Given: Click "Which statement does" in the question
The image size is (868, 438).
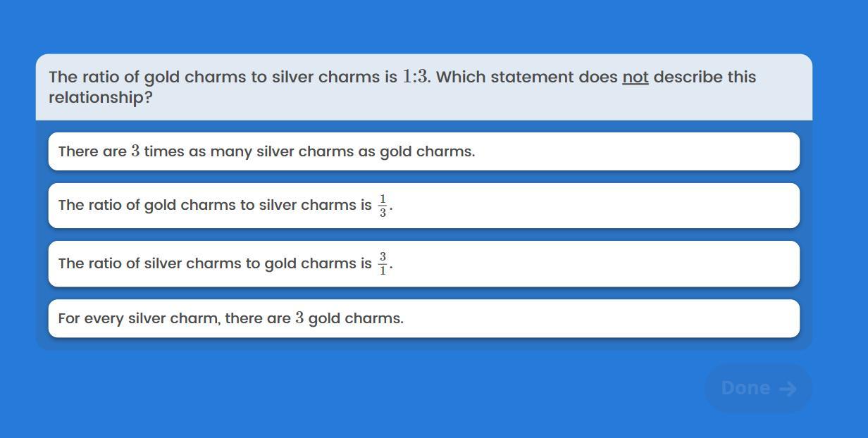Looking at the screenshot, I should point(527,77).
